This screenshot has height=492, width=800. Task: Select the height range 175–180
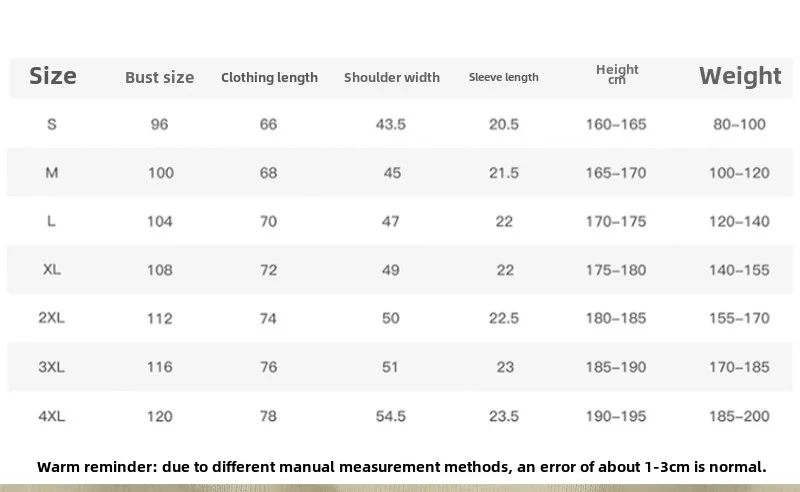tap(616, 270)
